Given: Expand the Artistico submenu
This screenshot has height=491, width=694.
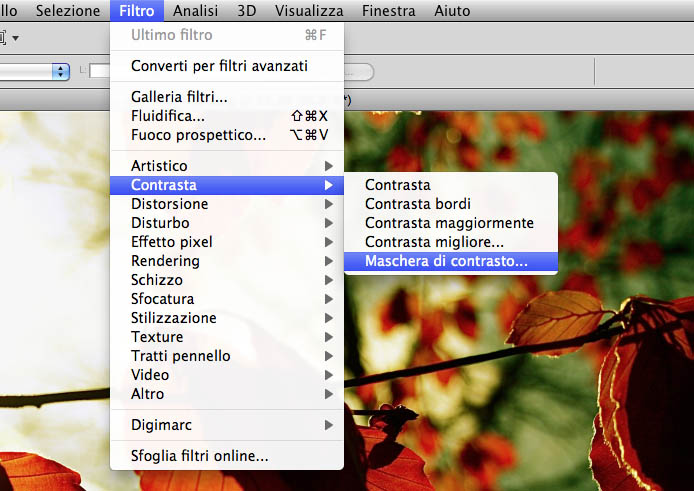Looking at the screenshot, I should [x=227, y=166].
